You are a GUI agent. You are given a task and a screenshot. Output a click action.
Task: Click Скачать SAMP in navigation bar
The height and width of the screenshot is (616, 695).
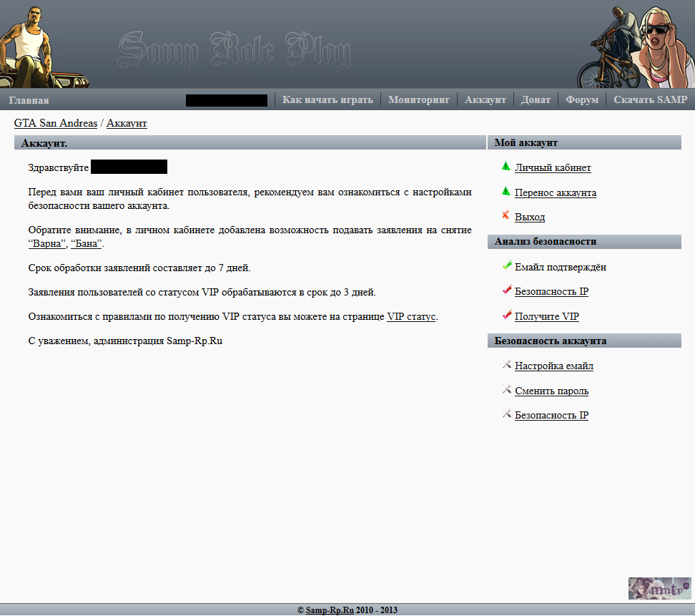point(650,99)
